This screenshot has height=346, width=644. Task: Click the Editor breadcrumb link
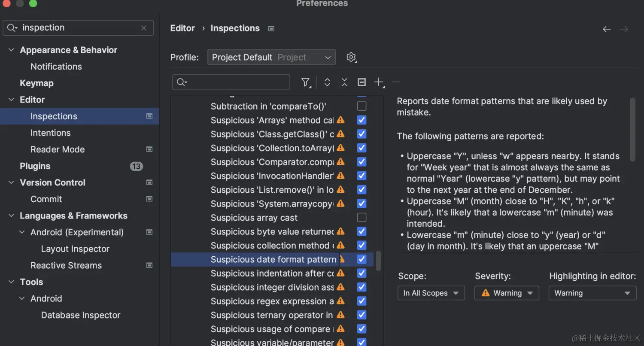[x=182, y=28]
